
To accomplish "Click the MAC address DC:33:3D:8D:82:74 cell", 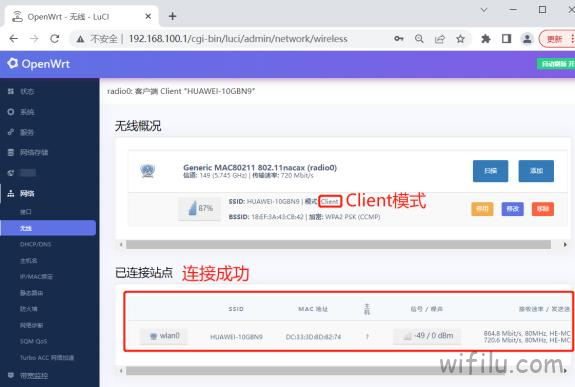I will (x=313, y=337).
